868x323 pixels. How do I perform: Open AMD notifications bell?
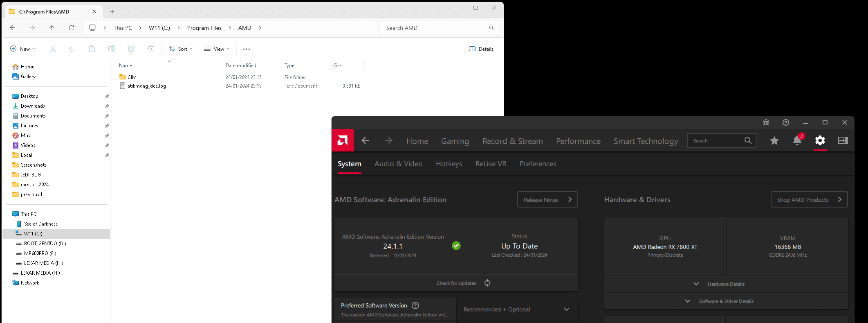click(x=797, y=140)
